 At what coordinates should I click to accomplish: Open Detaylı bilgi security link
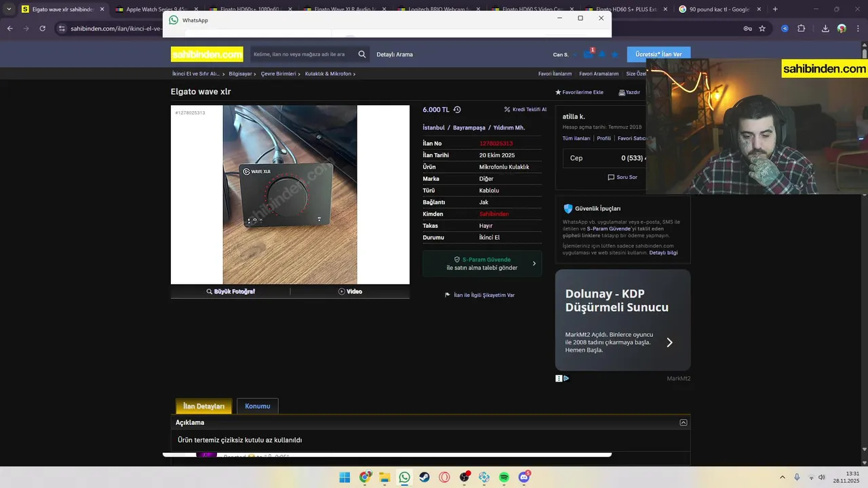coord(663,253)
